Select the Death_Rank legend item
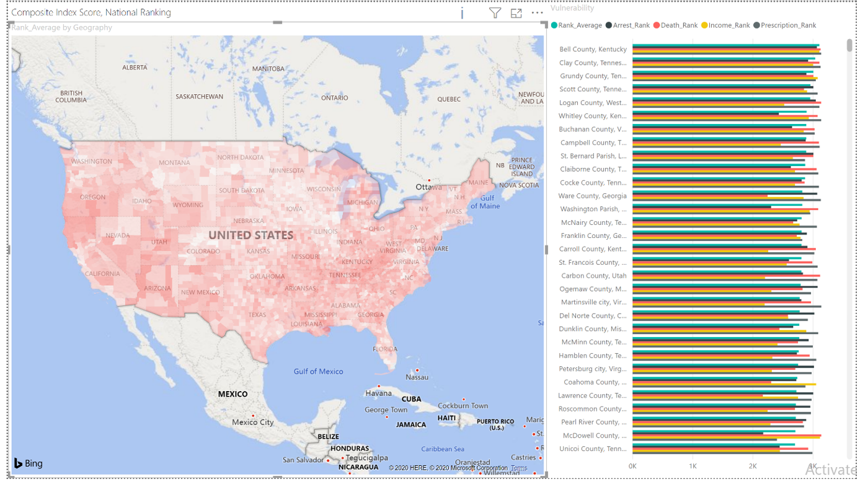 (x=675, y=25)
